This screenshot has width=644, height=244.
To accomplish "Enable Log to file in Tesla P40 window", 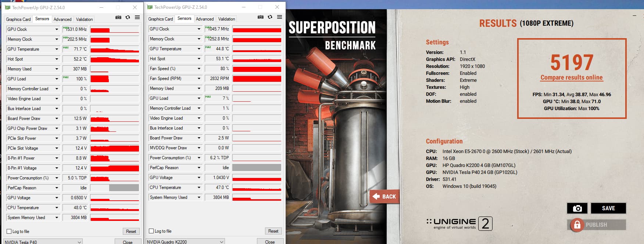I will [9, 232].
